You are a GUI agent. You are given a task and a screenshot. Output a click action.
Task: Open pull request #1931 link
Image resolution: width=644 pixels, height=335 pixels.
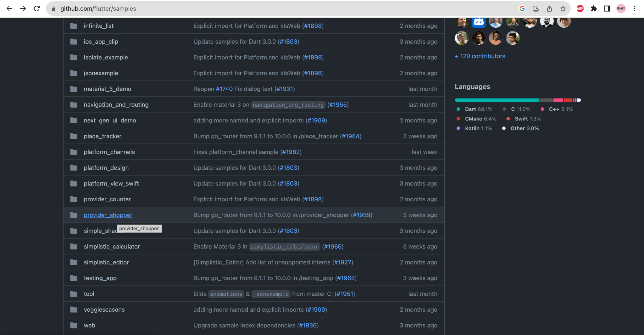(x=285, y=89)
